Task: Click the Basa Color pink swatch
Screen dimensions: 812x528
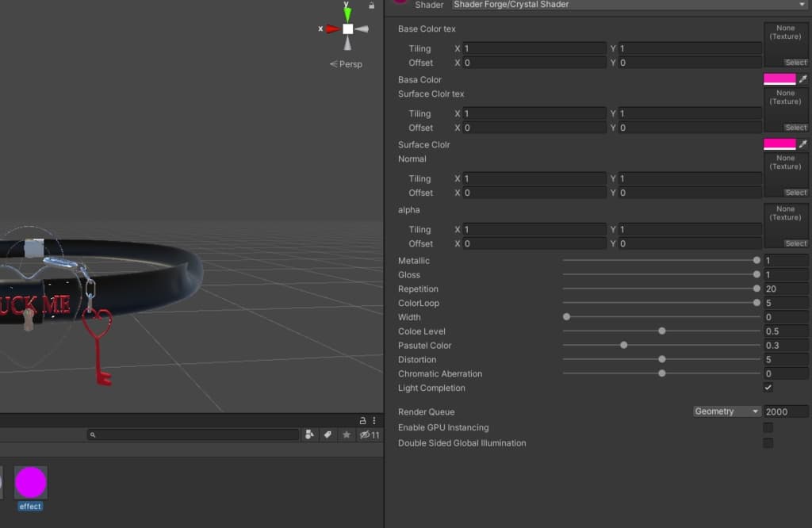Action: (779, 79)
